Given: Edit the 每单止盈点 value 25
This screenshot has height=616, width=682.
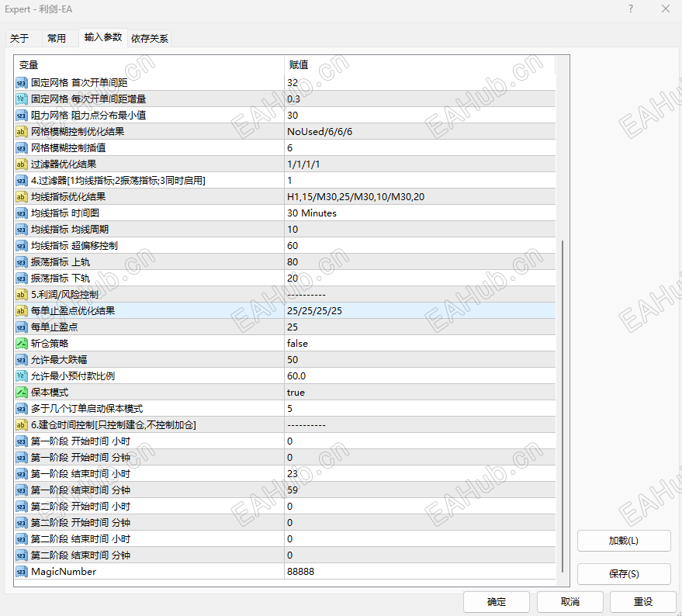Looking at the screenshot, I should 420,327.
